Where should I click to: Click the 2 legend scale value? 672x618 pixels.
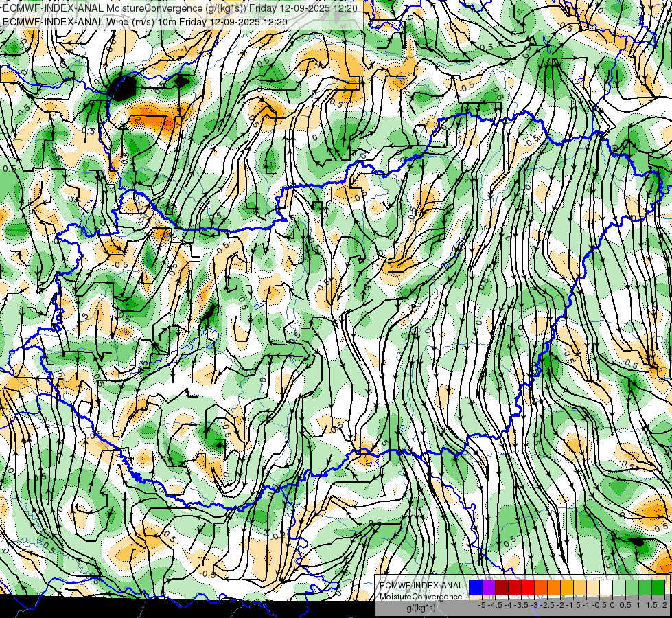664,605
